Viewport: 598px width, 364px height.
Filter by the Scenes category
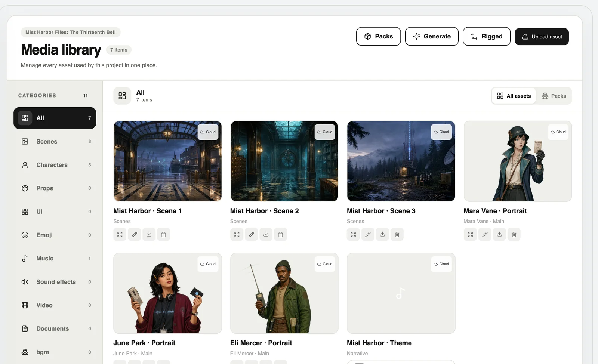pyautogui.click(x=55, y=142)
